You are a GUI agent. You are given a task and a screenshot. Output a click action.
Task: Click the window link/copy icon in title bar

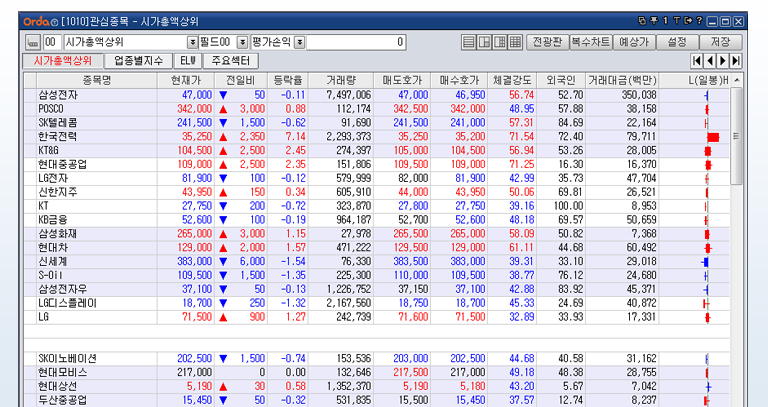tap(642, 21)
